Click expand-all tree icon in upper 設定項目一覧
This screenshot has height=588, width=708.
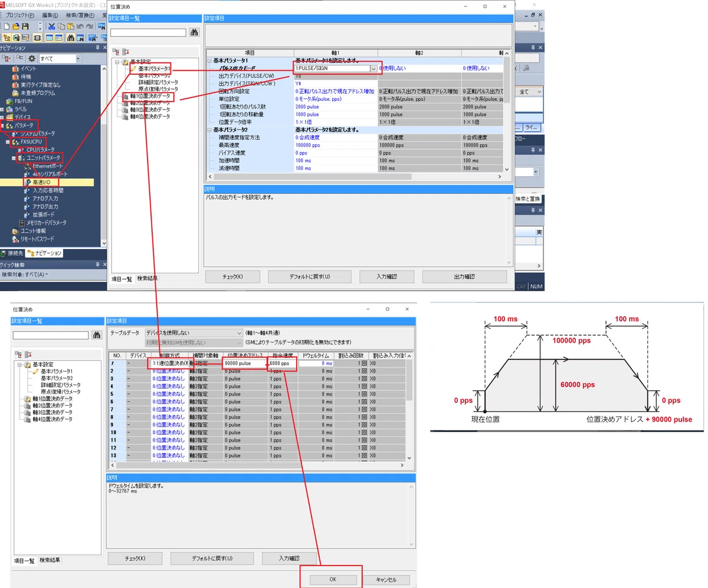pos(116,51)
